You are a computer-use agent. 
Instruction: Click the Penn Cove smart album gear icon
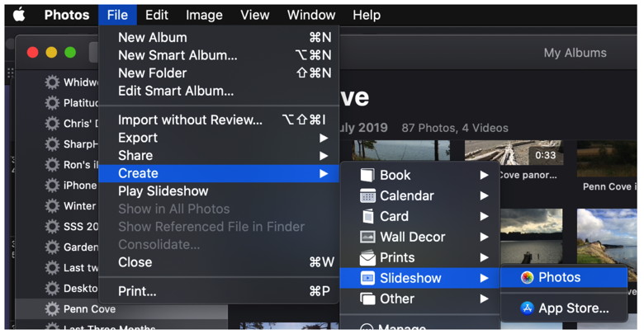[x=52, y=308]
